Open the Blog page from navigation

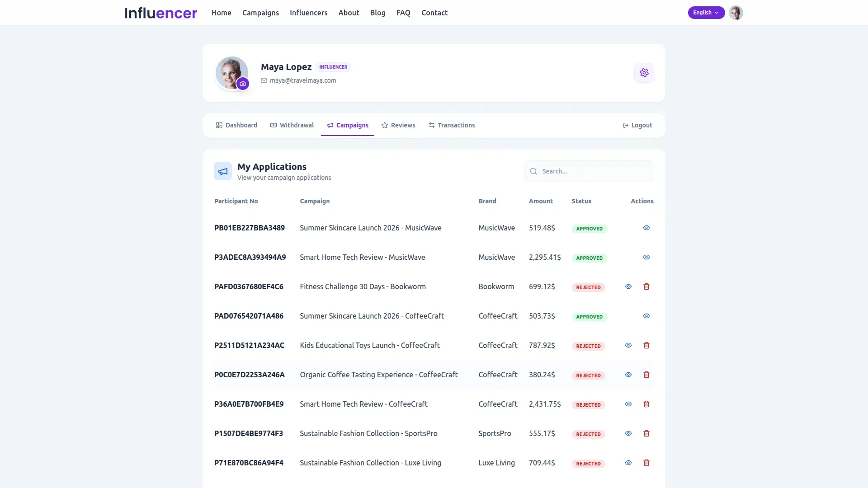(x=377, y=13)
